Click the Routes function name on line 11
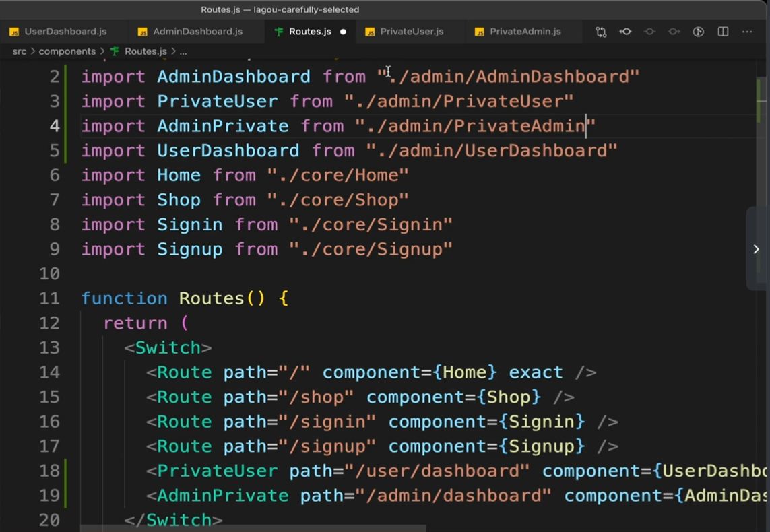 (x=212, y=298)
